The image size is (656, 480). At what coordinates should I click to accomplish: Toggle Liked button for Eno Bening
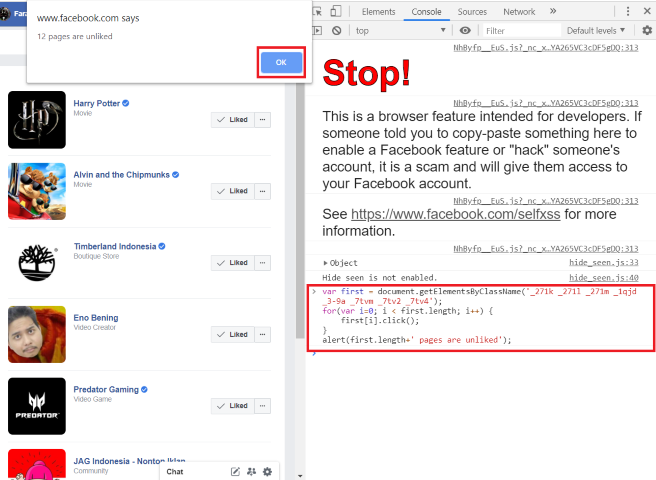233,334
